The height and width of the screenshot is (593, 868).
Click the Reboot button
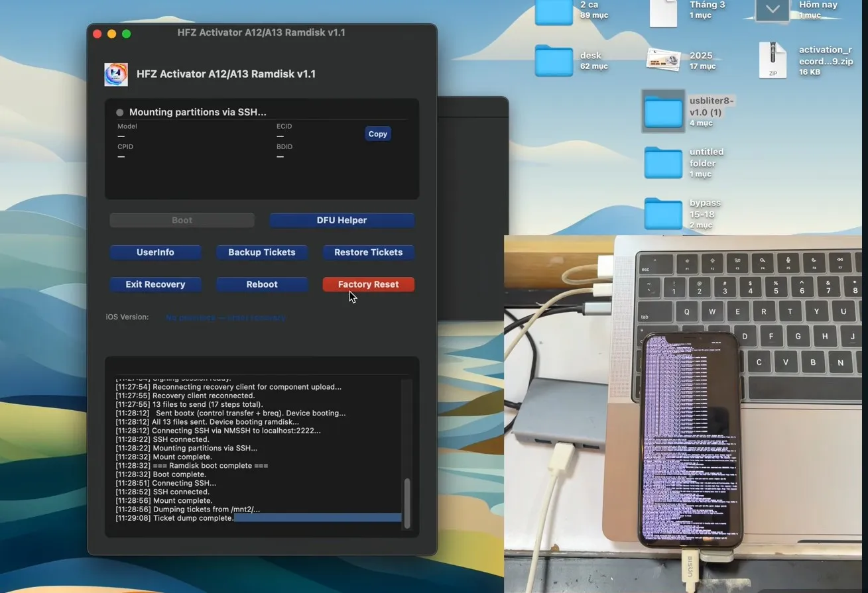tap(262, 284)
